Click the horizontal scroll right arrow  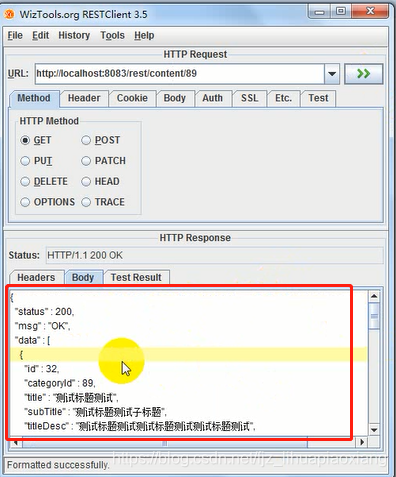click(362, 442)
